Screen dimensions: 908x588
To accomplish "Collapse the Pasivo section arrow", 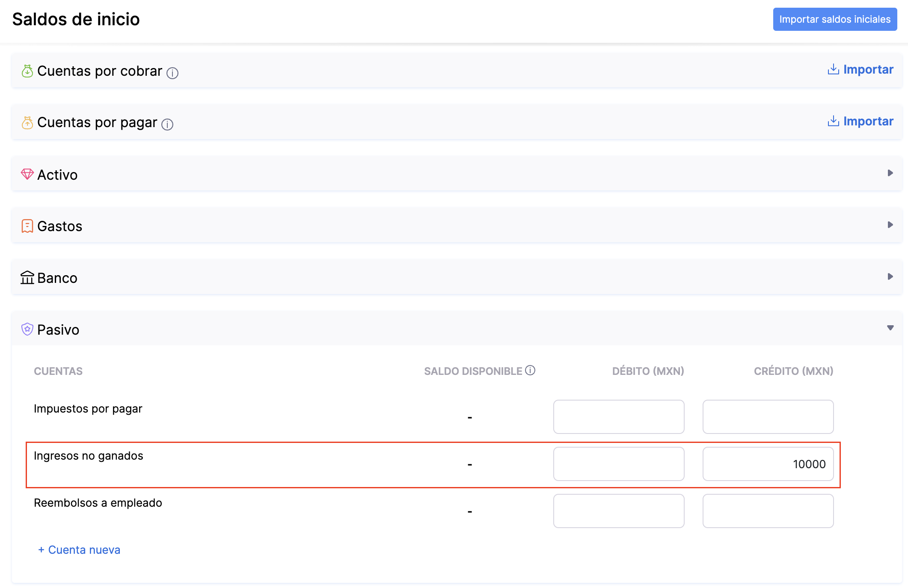I will click(890, 328).
